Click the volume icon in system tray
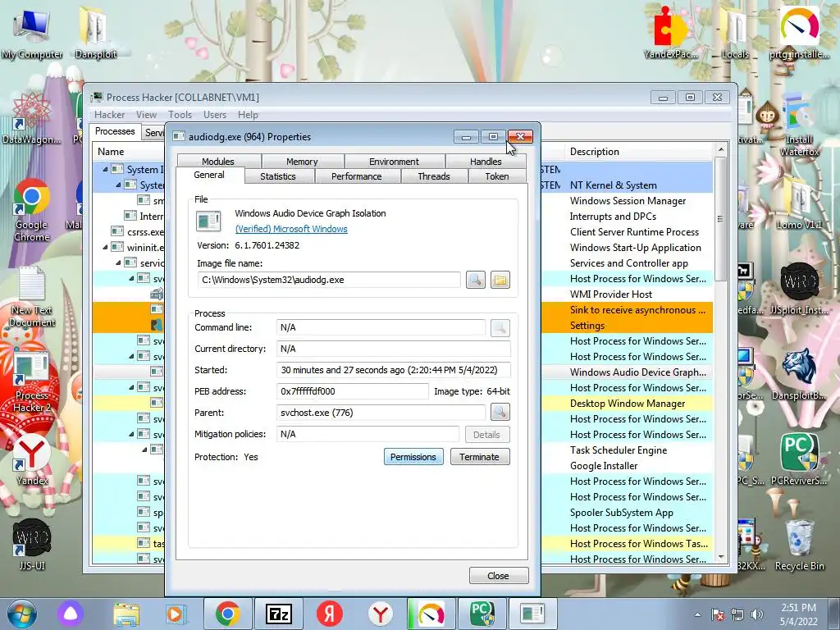Viewport: 840px width, 630px height. (x=756, y=614)
